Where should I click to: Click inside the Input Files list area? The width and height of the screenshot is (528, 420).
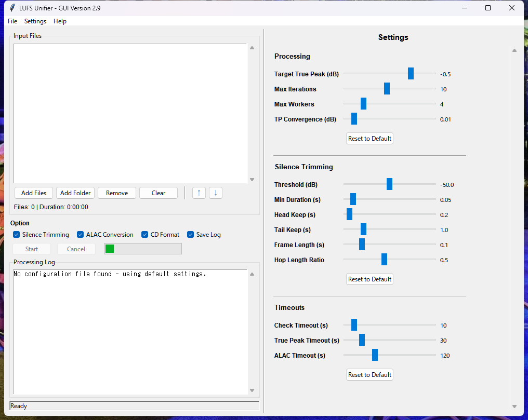pos(130,113)
